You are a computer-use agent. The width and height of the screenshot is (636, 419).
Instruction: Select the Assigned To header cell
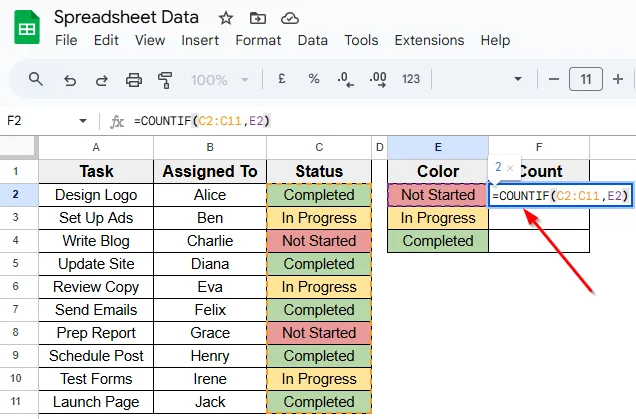210,171
